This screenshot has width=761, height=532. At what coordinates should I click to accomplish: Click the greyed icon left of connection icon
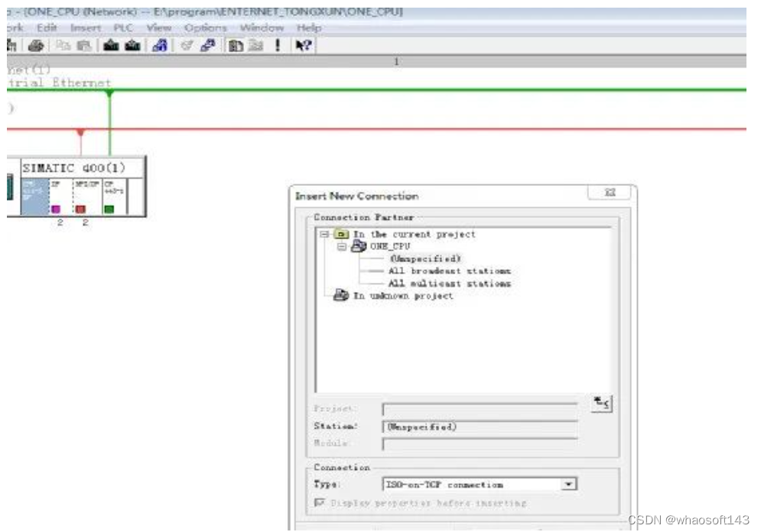(x=187, y=46)
